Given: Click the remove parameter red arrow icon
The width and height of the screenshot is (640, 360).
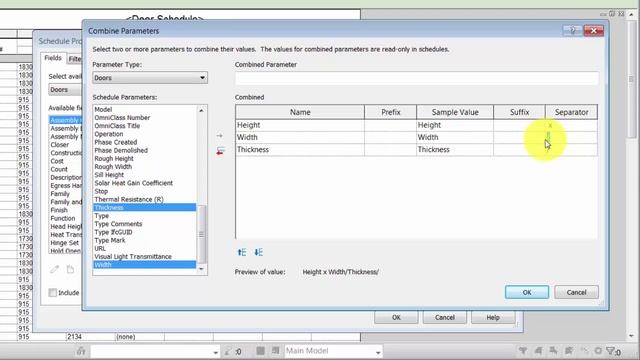Looking at the screenshot, I should click(220, 151).
